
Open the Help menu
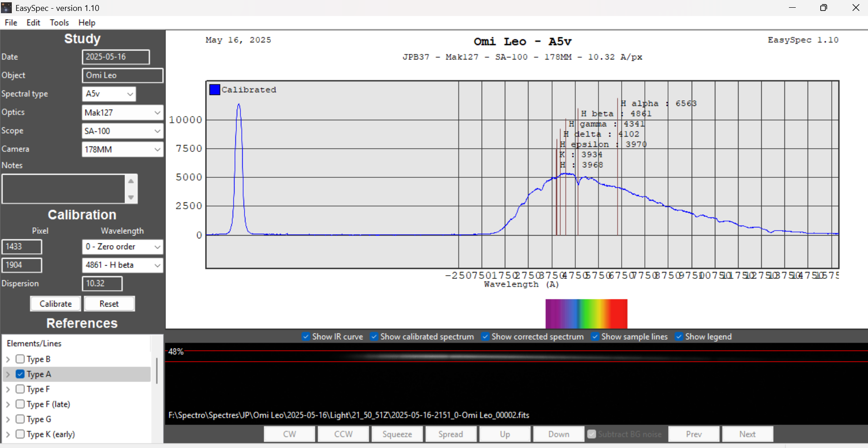[87, 23]
